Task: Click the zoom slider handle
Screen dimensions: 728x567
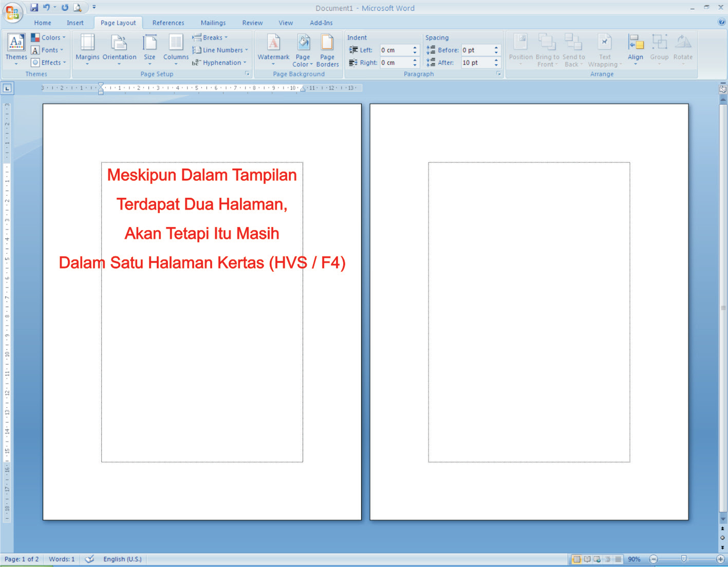Action: [684, 559]
